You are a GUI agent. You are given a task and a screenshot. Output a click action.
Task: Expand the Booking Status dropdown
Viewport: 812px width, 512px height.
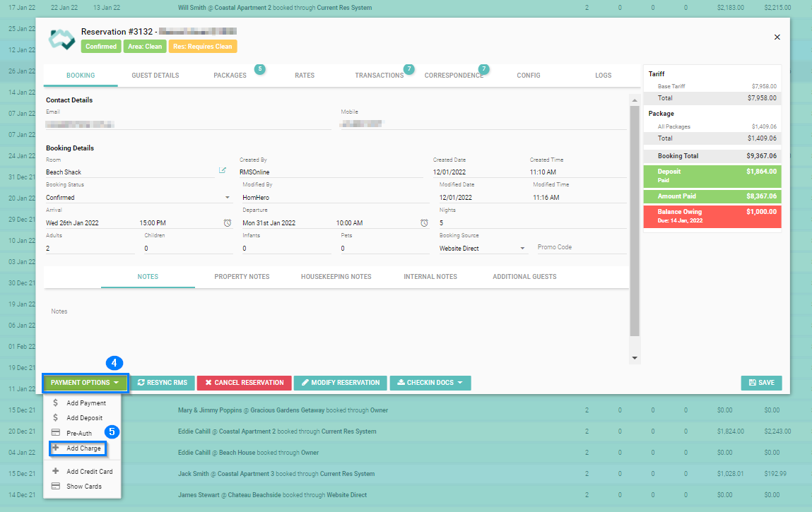tap(228, 198)
